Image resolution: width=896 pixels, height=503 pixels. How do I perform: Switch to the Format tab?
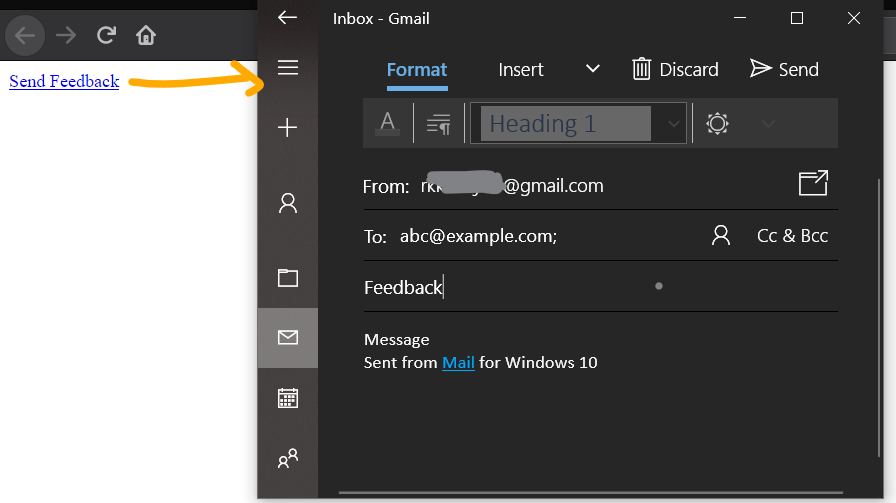[417, 69]
